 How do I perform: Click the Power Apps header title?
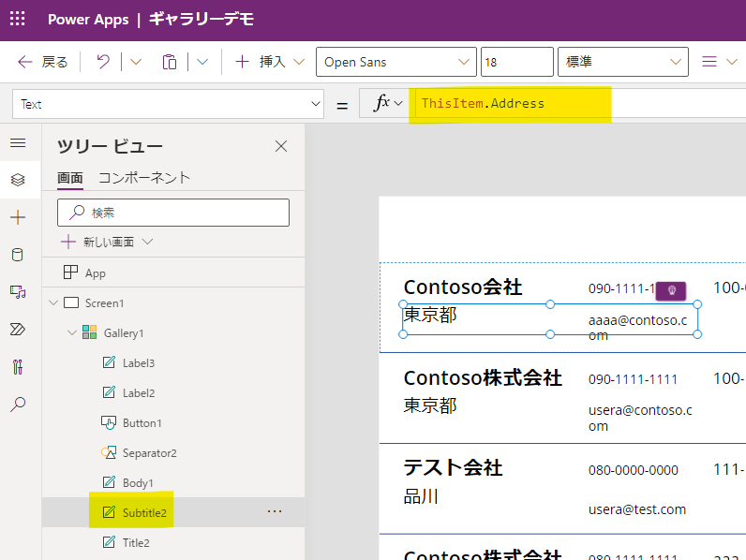88,20
